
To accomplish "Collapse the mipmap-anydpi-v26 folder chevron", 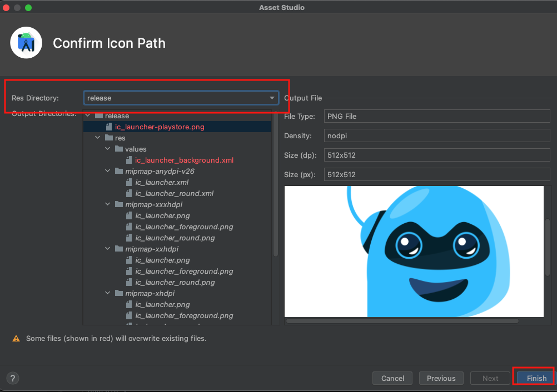I will [x=108, y=172].
